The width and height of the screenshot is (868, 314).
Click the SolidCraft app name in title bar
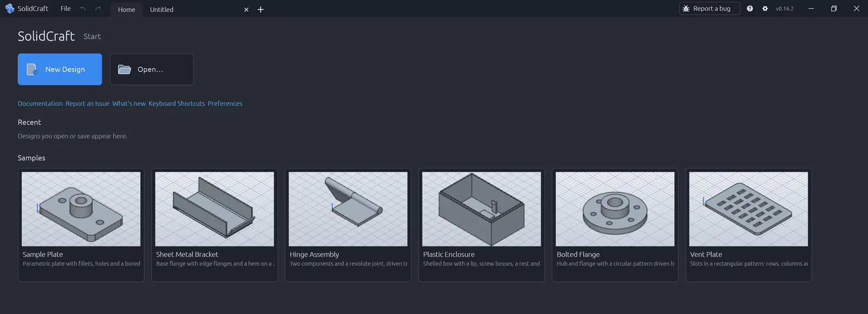tap(33, 9)
